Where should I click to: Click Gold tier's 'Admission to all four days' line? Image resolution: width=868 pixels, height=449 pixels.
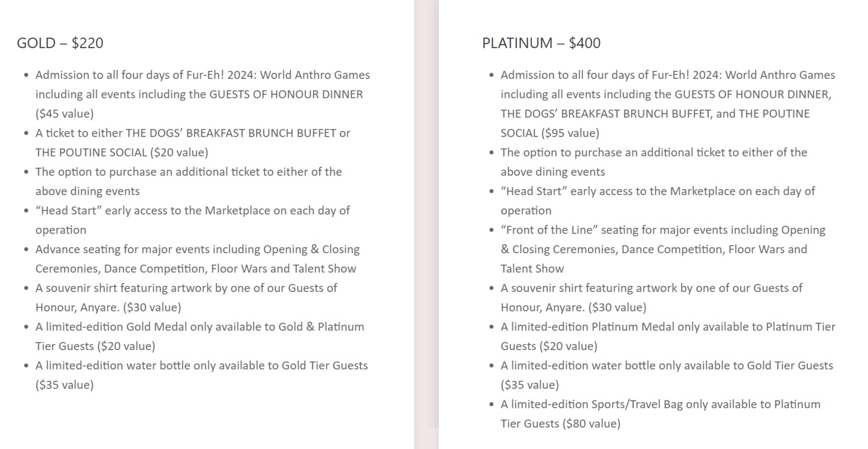(202, 75)
